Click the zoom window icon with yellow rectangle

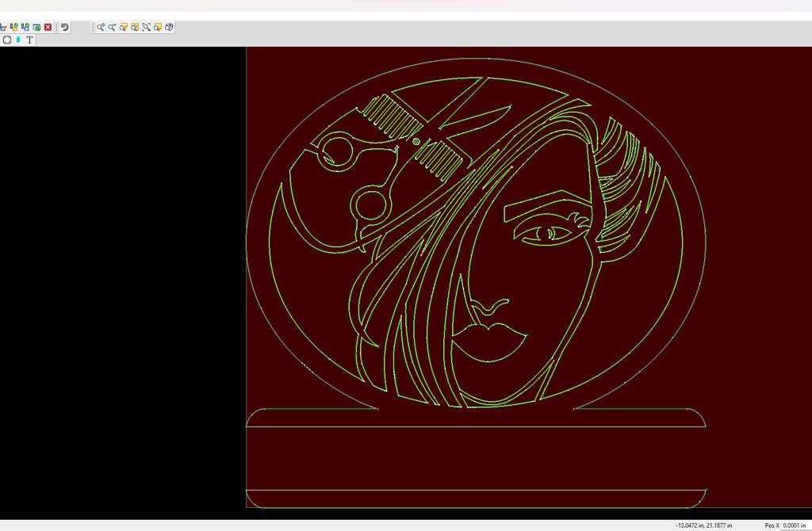point(124,27)
